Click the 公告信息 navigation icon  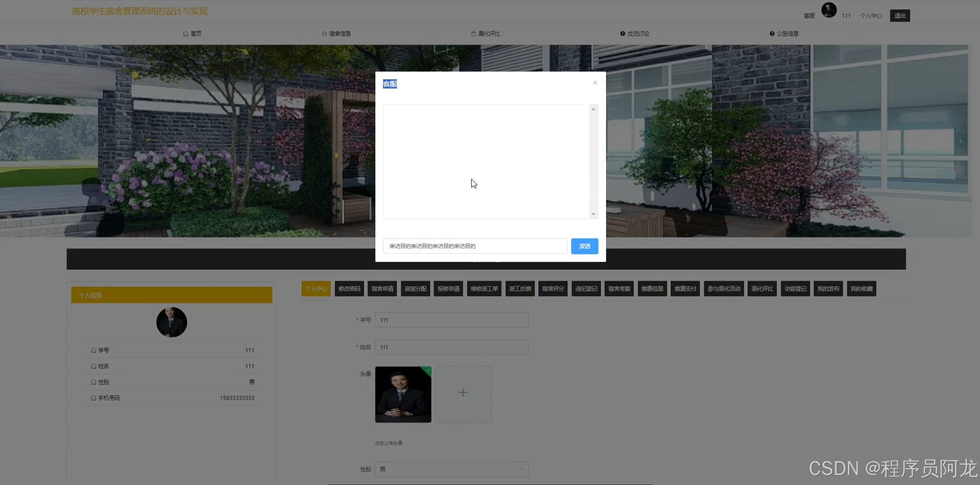772,34
